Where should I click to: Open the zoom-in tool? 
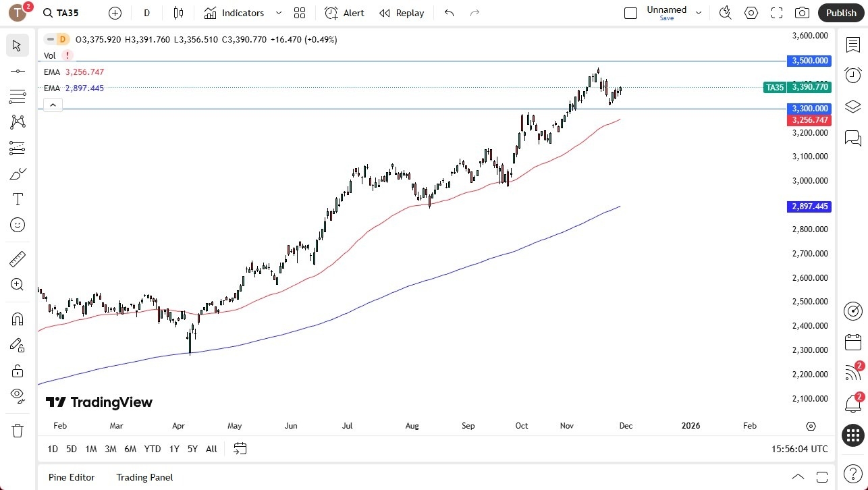pos(17,284)
